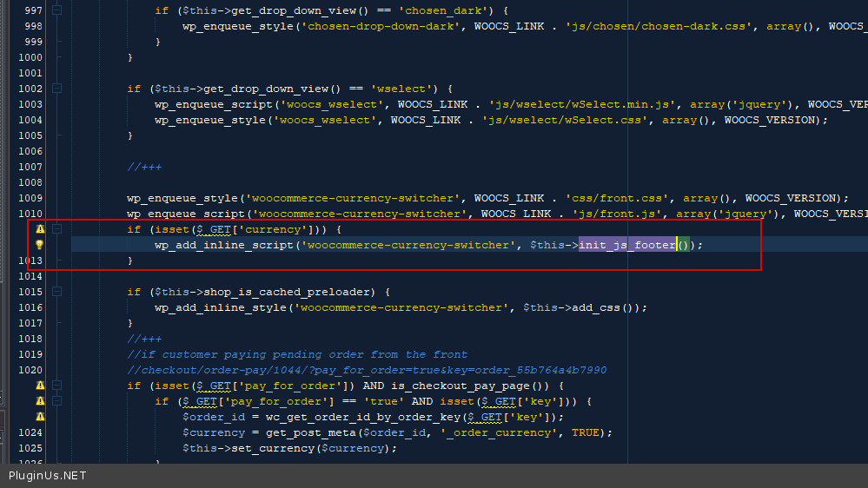Click line number 1016 in the gutter

click(30, 307)
